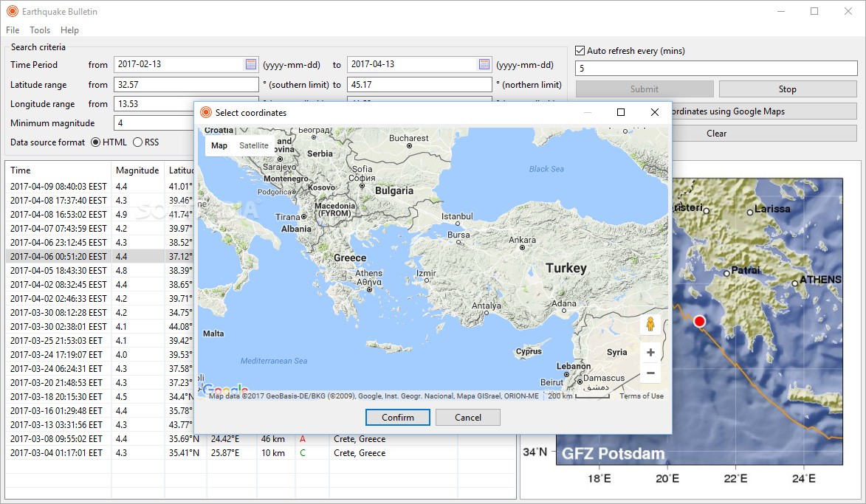Select highlighted row 2017-04-06 00:51:20 EEST
The height and width of the screenshot is (504, 866).
[x=100, y=257]
